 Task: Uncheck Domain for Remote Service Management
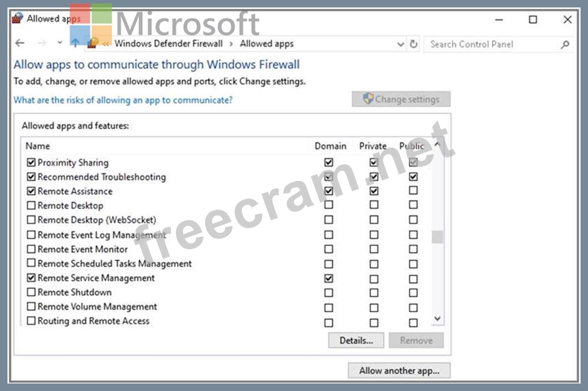pyautogui.click(x=328, y=279)
